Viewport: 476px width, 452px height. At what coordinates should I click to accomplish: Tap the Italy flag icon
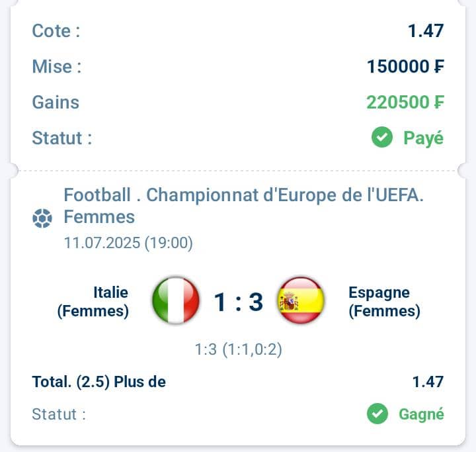[176, 300]
